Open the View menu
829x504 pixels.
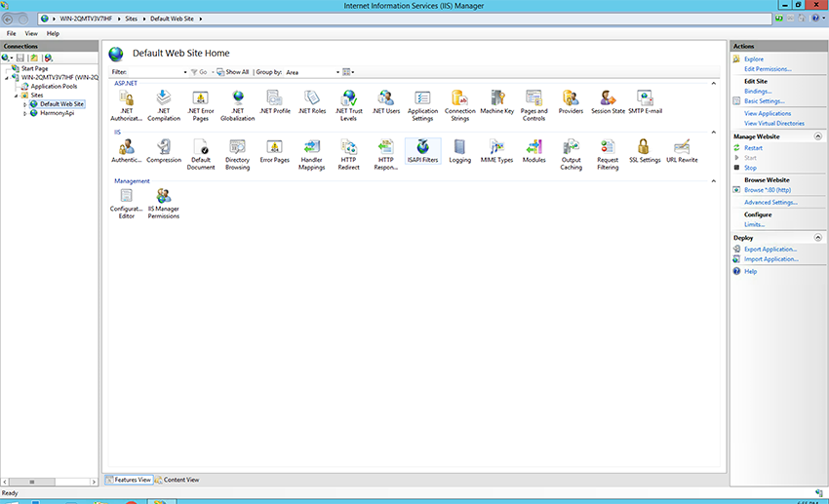point(31,33)
